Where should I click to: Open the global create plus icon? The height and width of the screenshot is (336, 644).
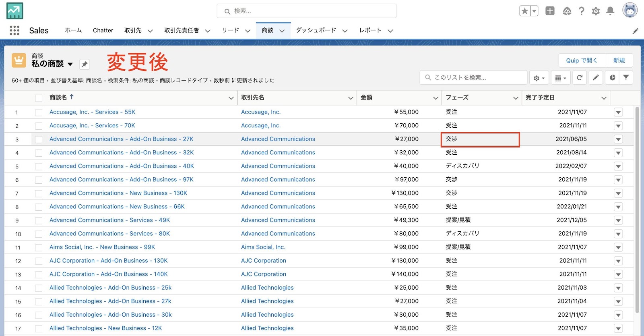[550, 11]
